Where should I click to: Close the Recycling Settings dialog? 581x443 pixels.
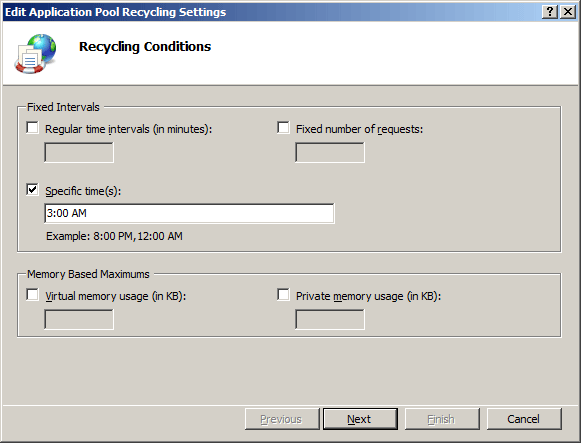[568, 12]
